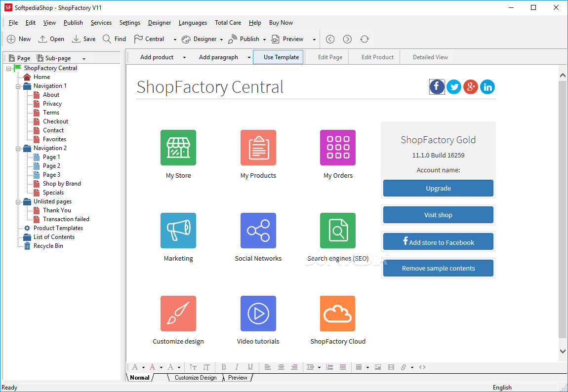Image resolution: width=568 pixels, height=392 pixels.
Task: Toggle italic formatting
Action: [237, 367]
